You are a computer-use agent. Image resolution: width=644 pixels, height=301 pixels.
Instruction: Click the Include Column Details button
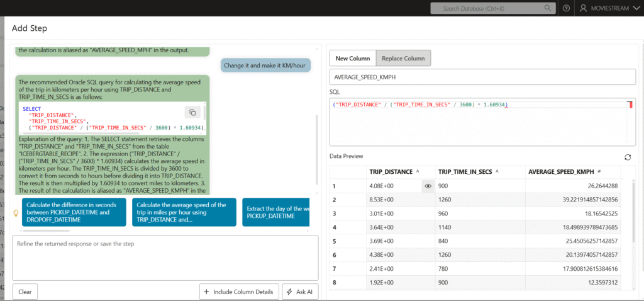pyautogui.click(x=239, y=292)
